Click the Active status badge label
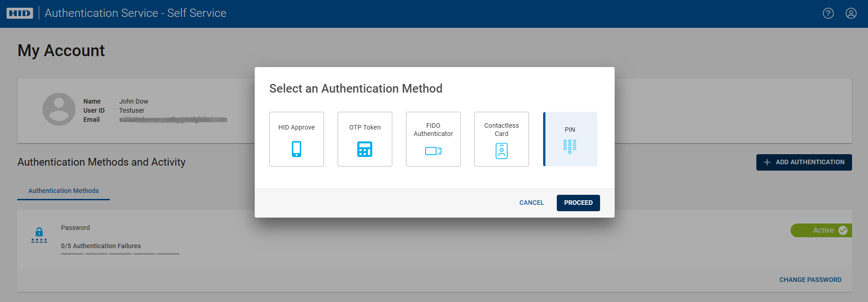The width and height of the screenshot is (868, 302). 823,230
